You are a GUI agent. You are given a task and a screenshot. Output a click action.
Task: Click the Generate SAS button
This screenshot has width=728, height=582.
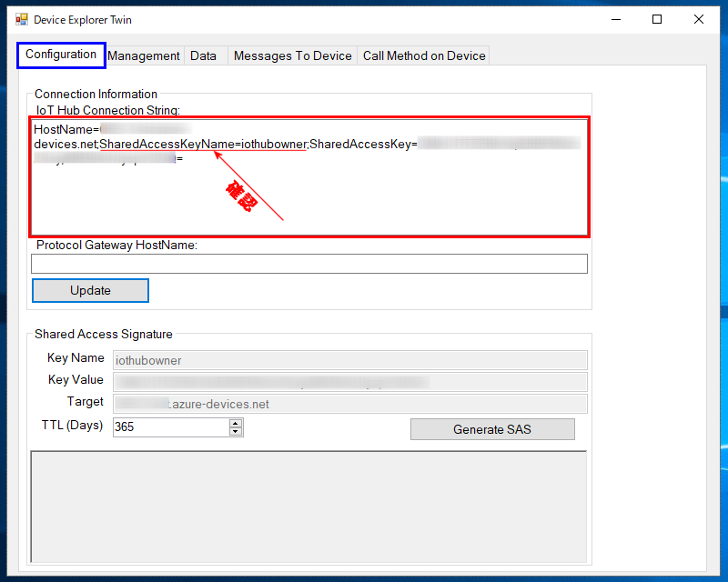point(492,429)
